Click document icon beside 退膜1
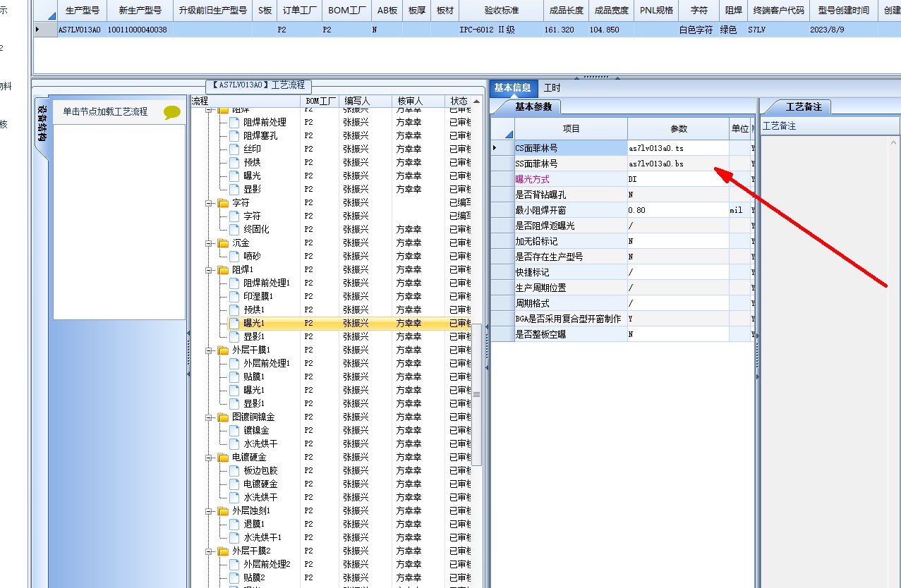The width and height of the screenshot is (901, 588). point(234,524)
